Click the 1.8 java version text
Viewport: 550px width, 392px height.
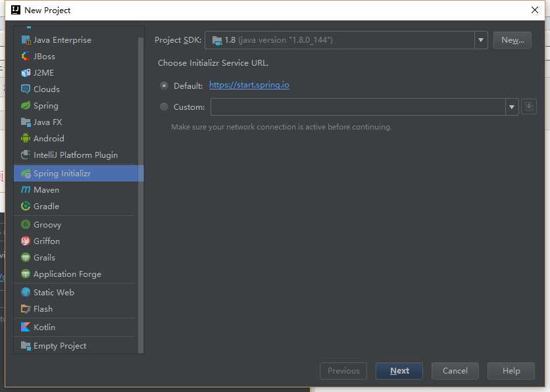click(x=278, y=40)
